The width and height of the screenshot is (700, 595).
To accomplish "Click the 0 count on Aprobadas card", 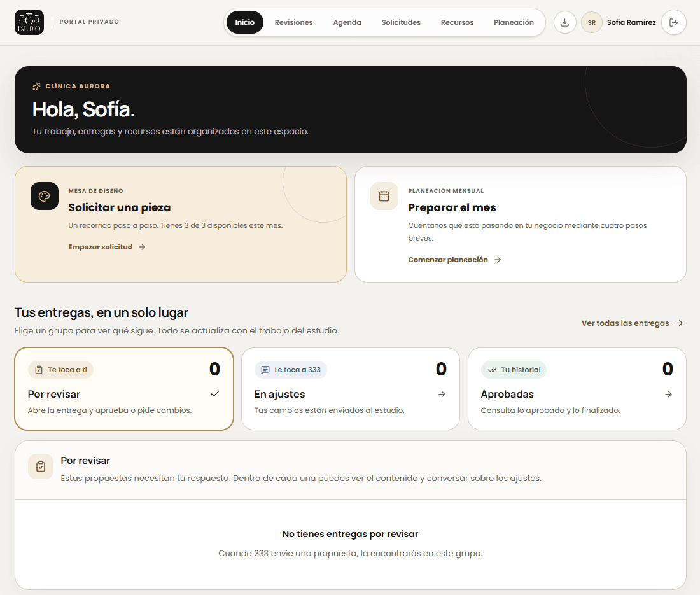I will click(x=668, y=368).
